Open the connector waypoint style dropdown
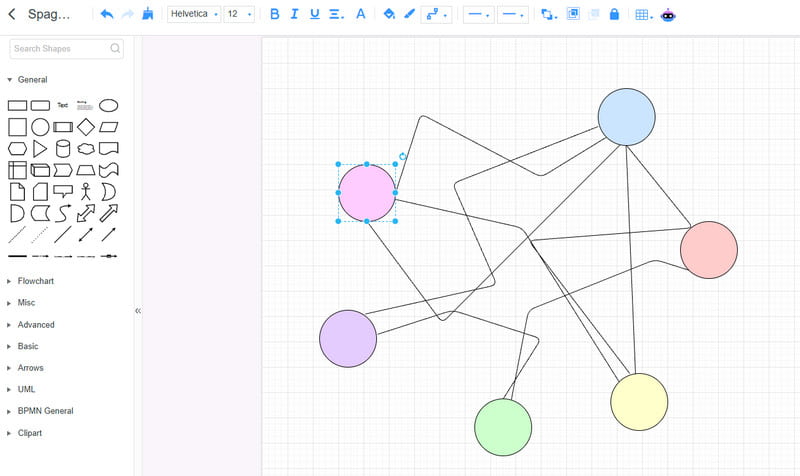This screenshot has height=476, width=800. 436,15
